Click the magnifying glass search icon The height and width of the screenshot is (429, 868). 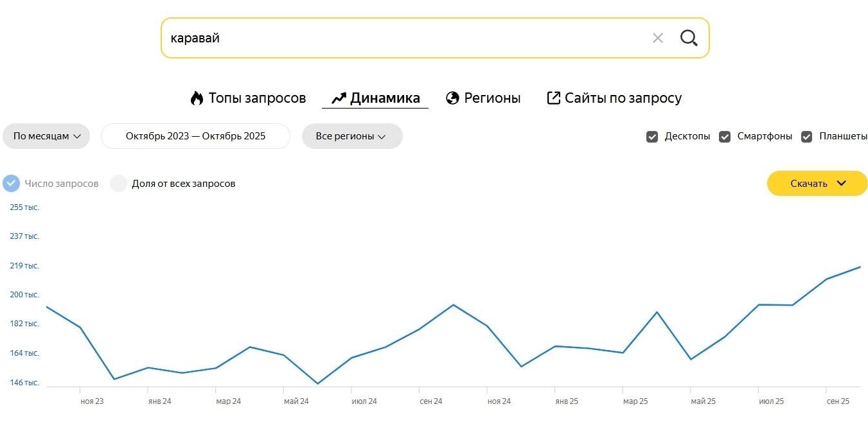pos(689,38)
